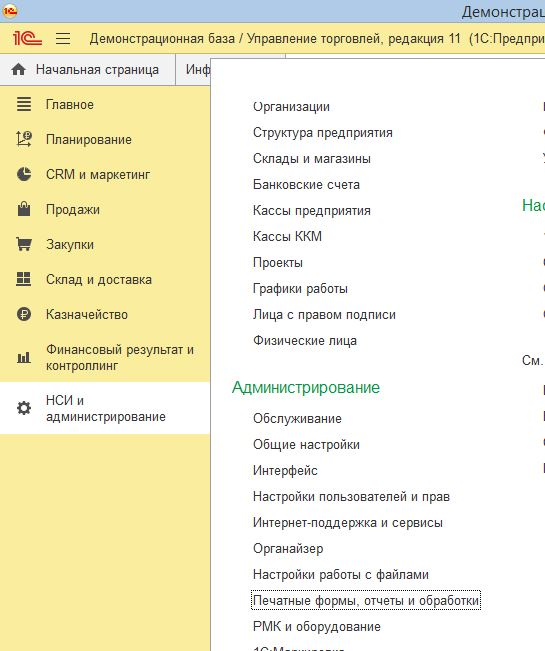Open РМК и оборудование settings

pos(317,627)
